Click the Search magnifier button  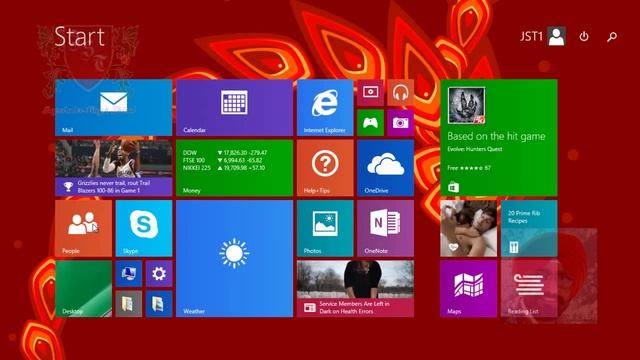click(x=612, y=37)
